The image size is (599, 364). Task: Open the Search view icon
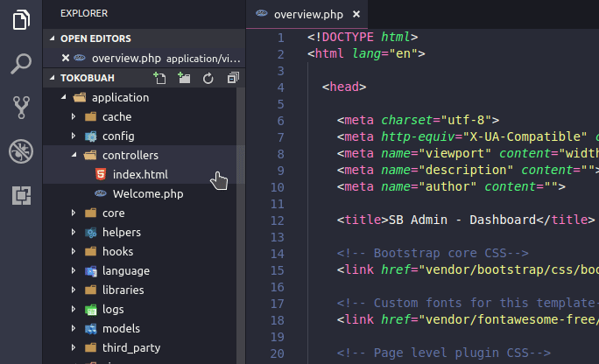21,64
